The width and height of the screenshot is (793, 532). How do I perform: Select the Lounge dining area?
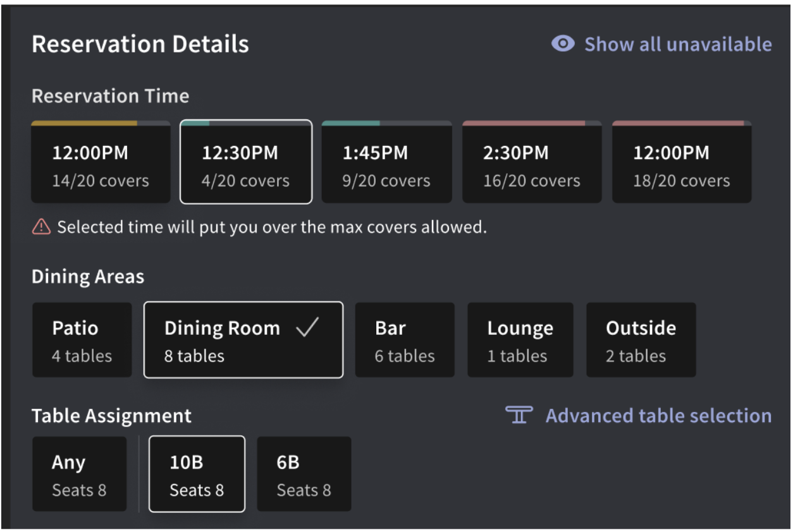[x=520, y=341]
